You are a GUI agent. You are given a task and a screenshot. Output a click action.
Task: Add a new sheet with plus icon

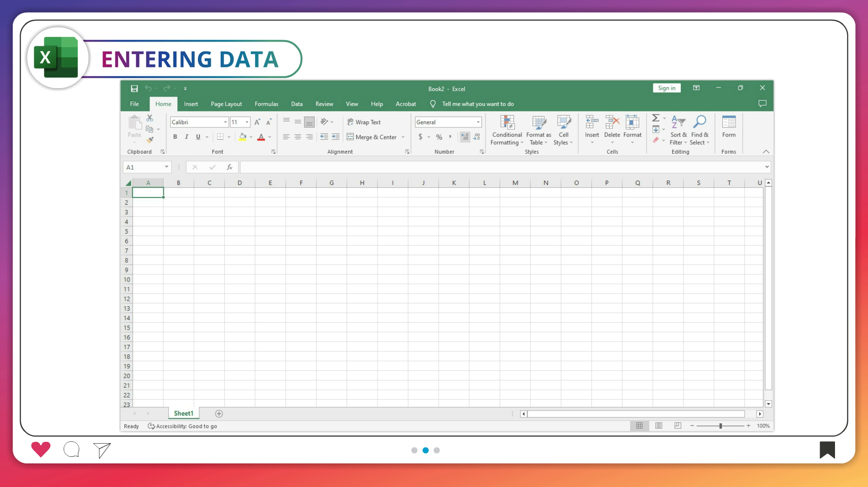coord(219,414)
